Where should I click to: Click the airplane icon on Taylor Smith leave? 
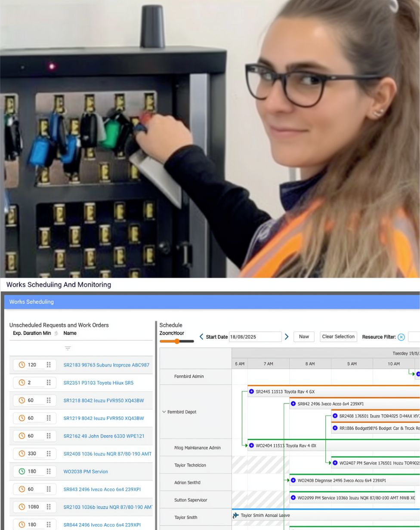pos(236,515)
